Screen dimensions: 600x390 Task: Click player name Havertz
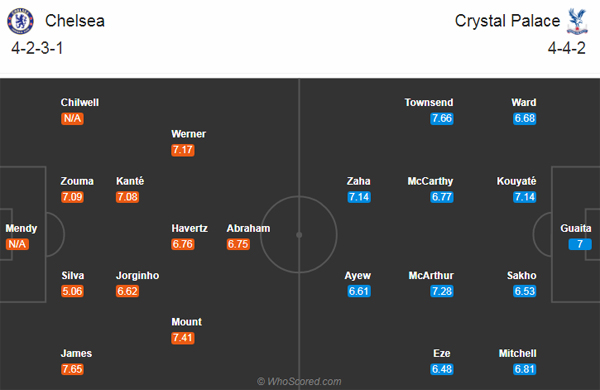(189, 228)
